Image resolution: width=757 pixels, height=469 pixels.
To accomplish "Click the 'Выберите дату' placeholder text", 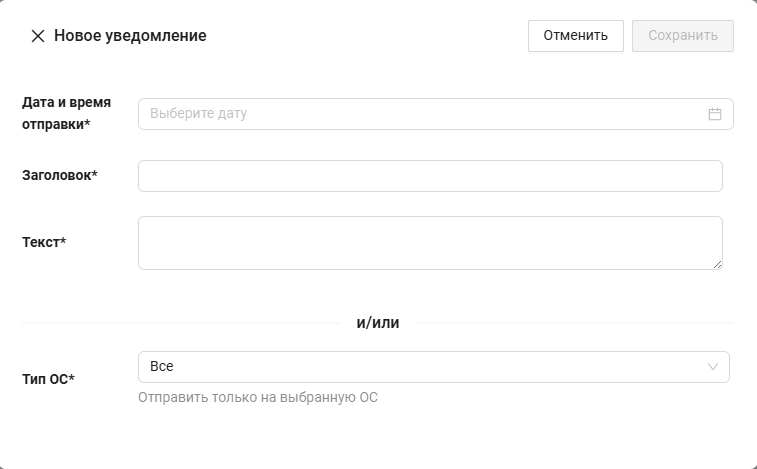I will [x=198, y=114].
